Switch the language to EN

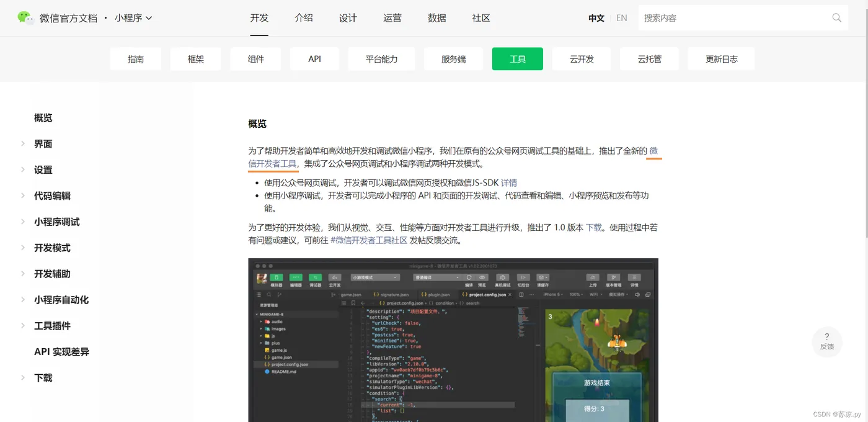pos(622,18)
